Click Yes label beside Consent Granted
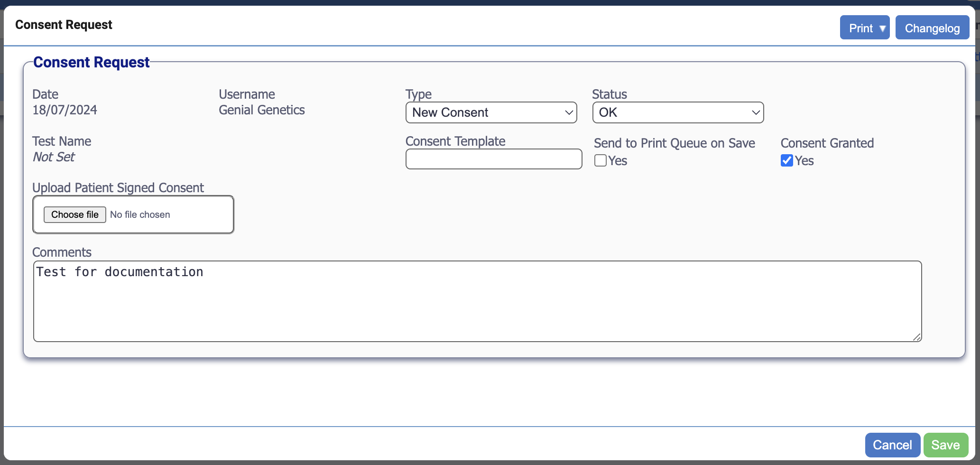This screenshot has width=980, height=465. tap(804, 161)
